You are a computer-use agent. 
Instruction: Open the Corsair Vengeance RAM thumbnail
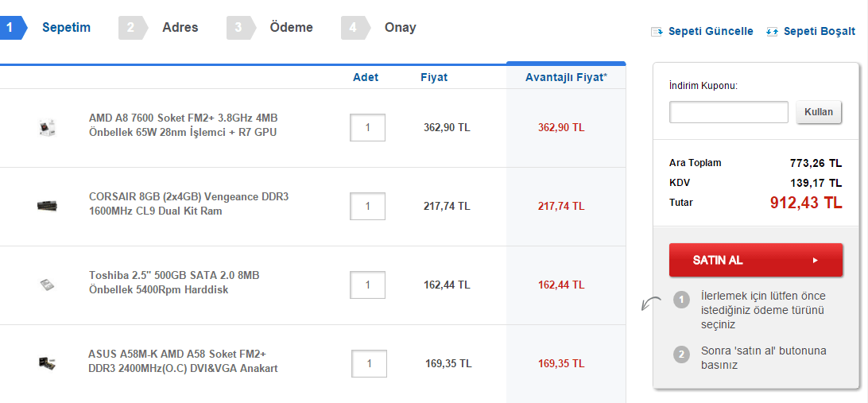[x=47, y=206]
